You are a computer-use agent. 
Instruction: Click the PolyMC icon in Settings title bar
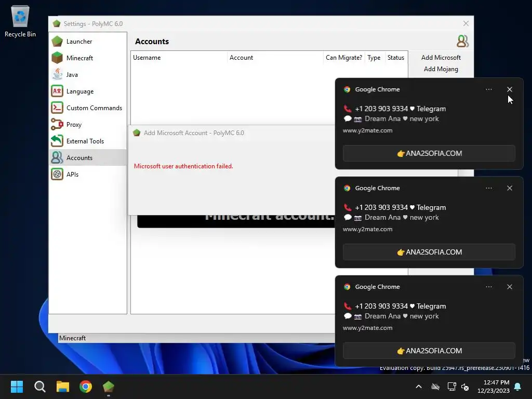[x=57, y=24]
